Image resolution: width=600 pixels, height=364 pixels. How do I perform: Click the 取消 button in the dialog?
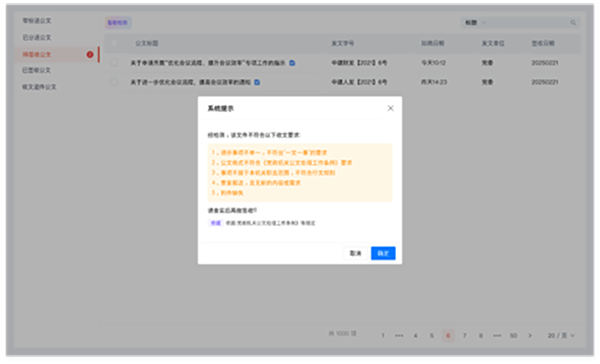coord(355,253)
